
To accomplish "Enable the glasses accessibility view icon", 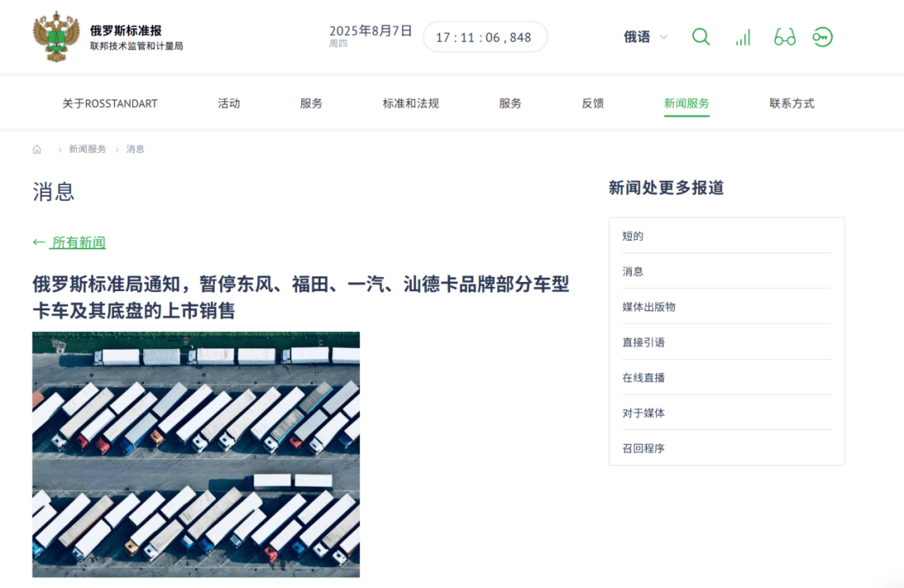I will tap(784, 38).
